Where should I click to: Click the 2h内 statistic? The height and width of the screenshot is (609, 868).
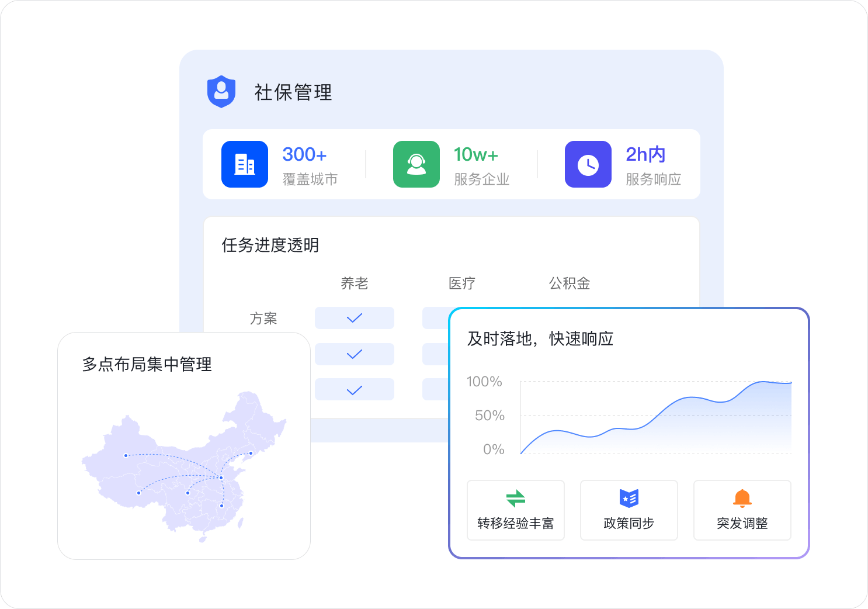(645, 154)
